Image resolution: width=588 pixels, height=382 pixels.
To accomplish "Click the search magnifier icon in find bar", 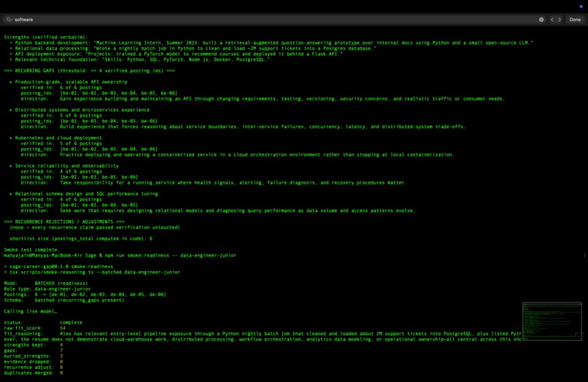I will click(9, 20).
